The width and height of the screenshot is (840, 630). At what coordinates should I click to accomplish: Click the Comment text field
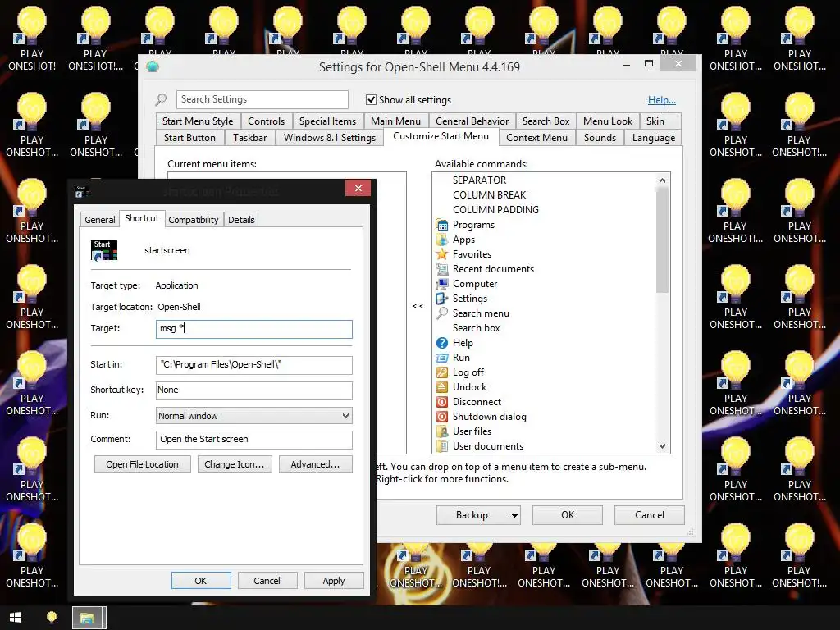[254, 440]
